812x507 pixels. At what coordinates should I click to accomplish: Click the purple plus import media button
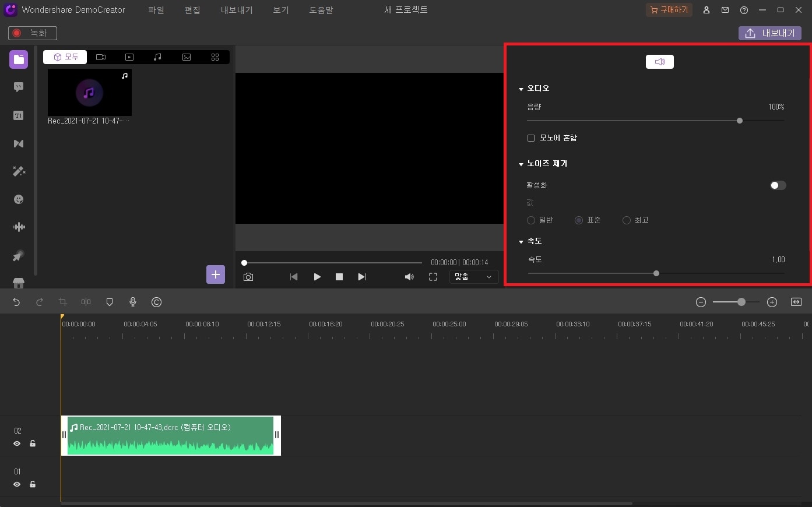pyautogui.click(x=216, y=274)
